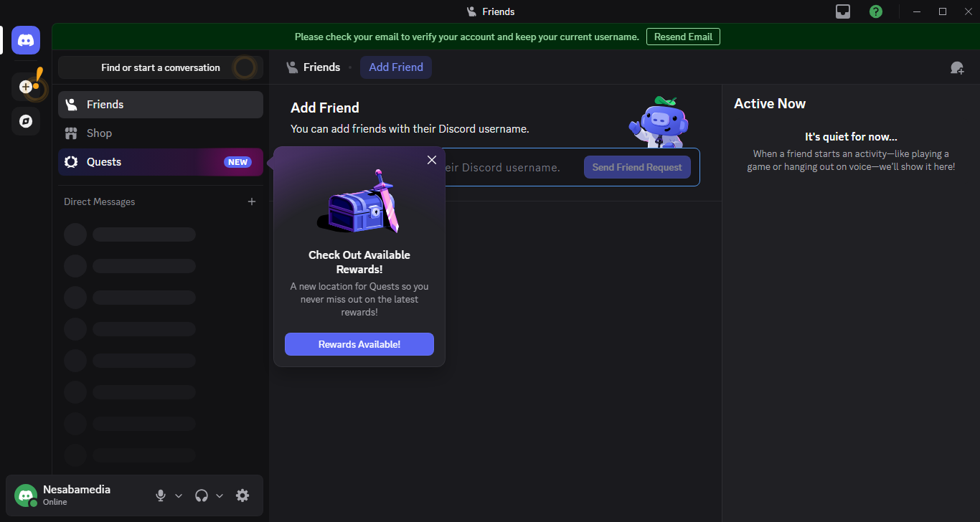This screenshot has height=522, width=980.
Task: Expand headphone output options arrow
Action: tap(220, 495)
